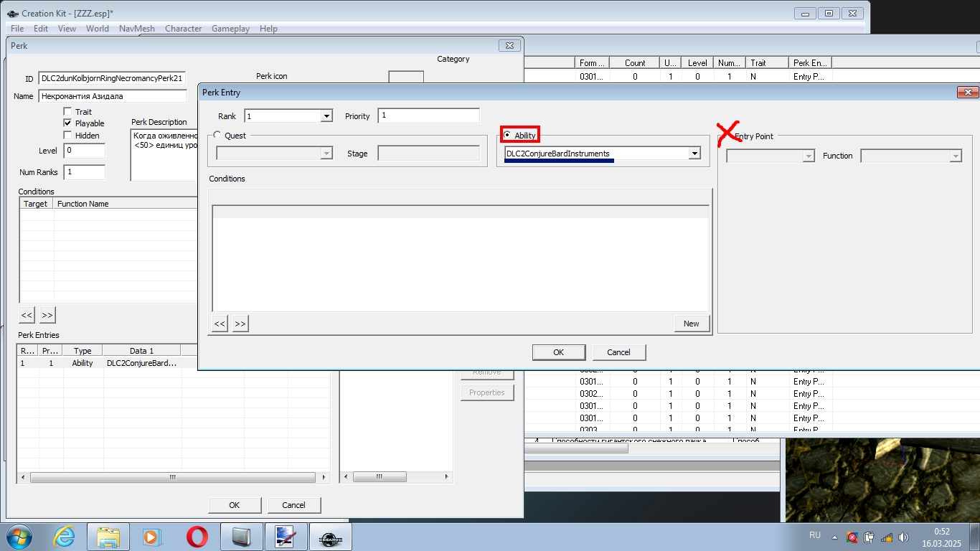Open the DLC2ConjureBardInstruments ability dropdown

(x=694, y=154)
